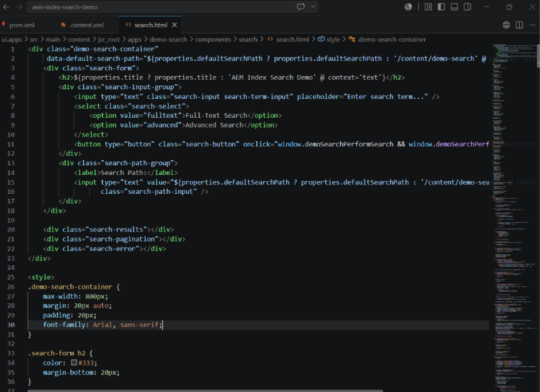
Task: Open the content breadcrumb
Action: coord(79,40)
